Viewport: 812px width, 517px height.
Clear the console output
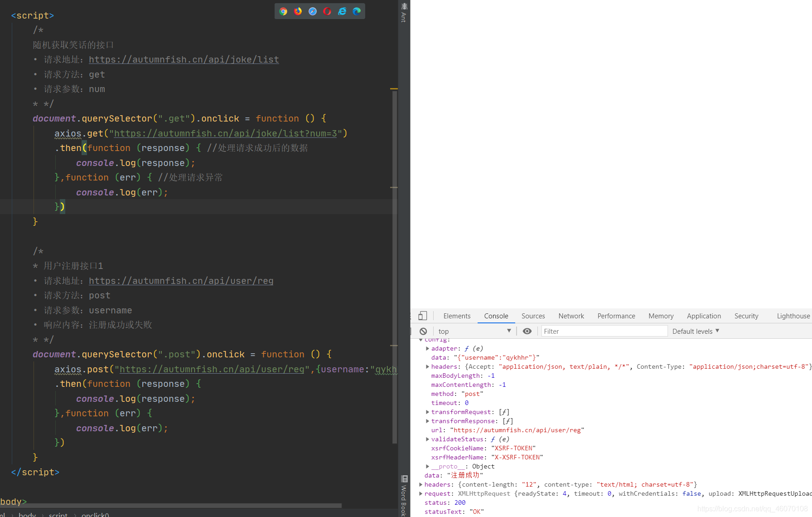click(423, 331)
